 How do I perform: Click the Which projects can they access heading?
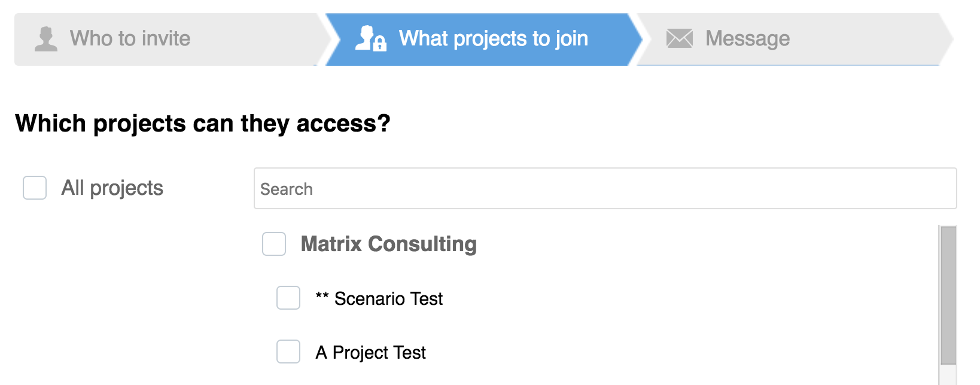pyautogui.click(x=203, y=123)
